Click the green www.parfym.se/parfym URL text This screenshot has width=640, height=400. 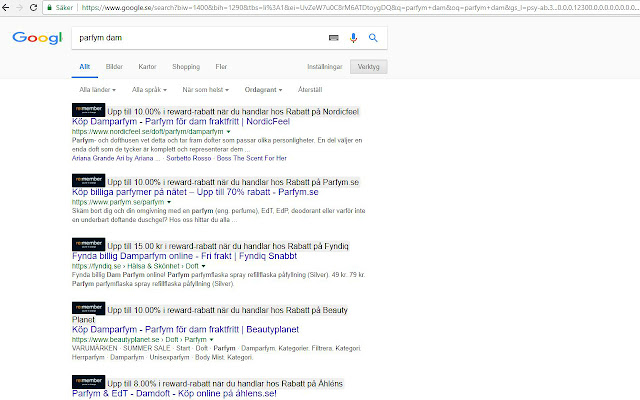[118, 202]
